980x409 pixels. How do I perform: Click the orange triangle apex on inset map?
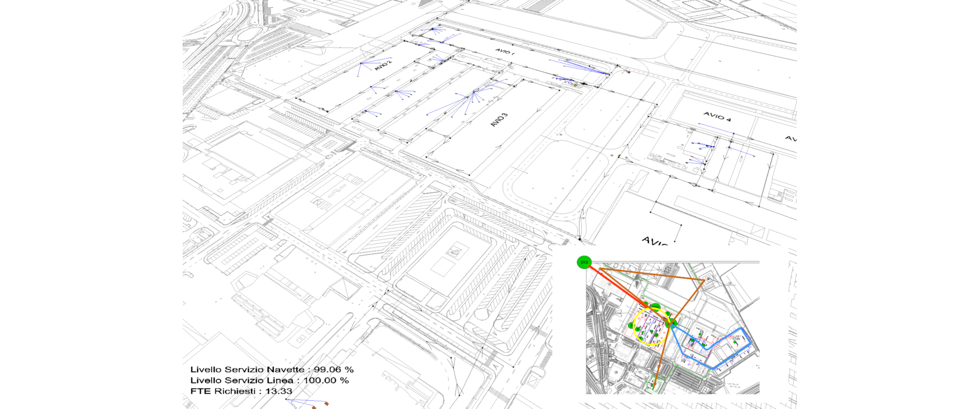tap(705, 280)
